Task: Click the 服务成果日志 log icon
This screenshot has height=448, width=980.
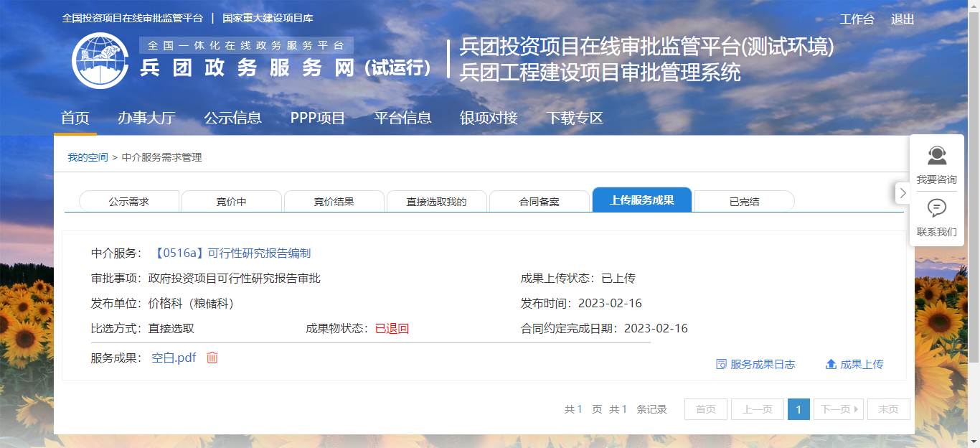Action: pos(721,364)
